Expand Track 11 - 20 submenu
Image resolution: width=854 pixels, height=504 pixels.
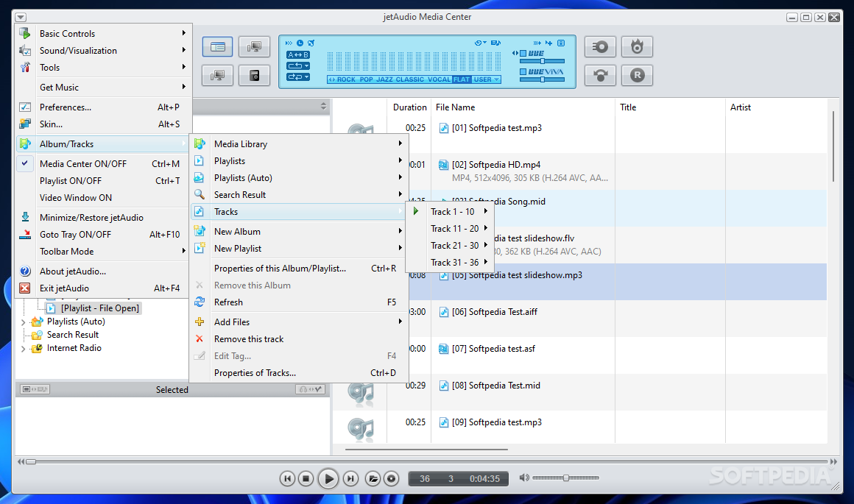451,229
